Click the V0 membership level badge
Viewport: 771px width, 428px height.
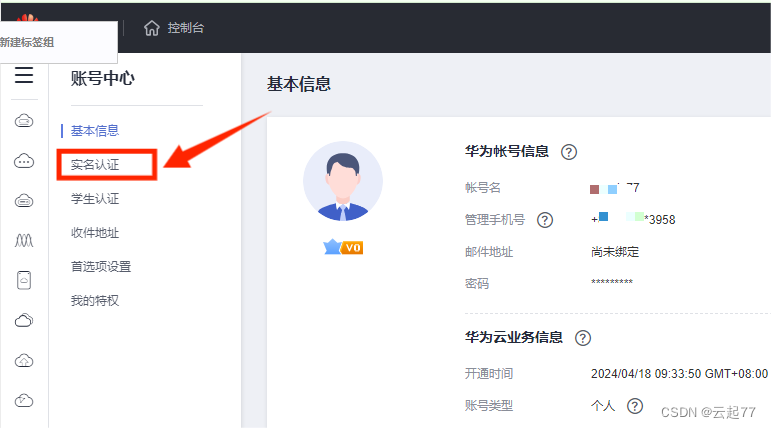(x=343, y=247)
